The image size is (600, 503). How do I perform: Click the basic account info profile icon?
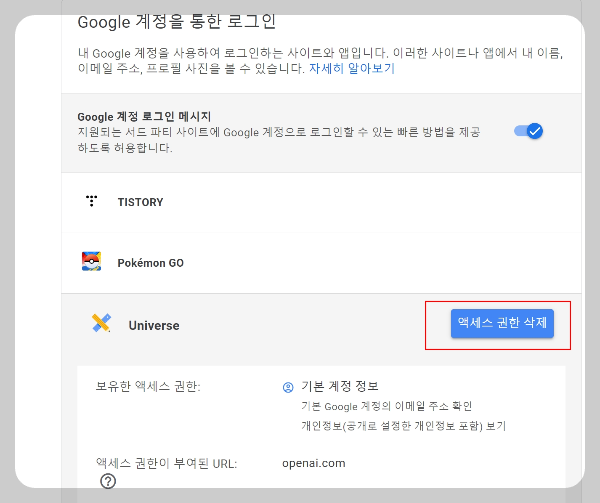click(288, 387)
